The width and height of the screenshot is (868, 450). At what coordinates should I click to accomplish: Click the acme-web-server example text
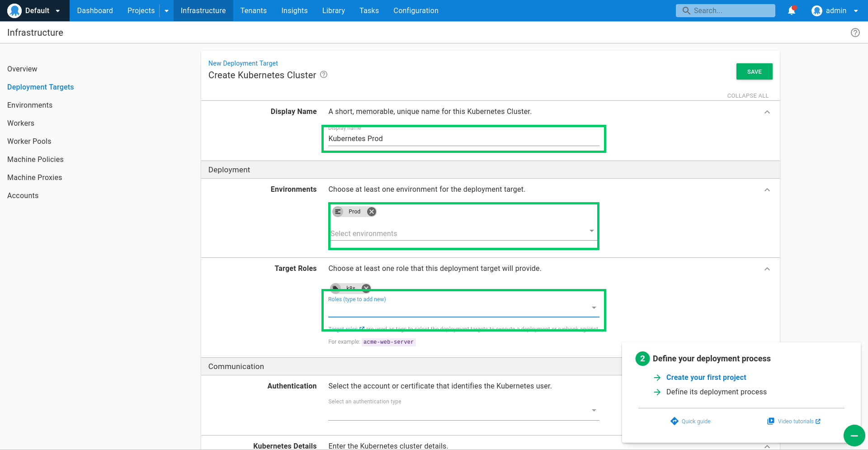coord(388,342)
